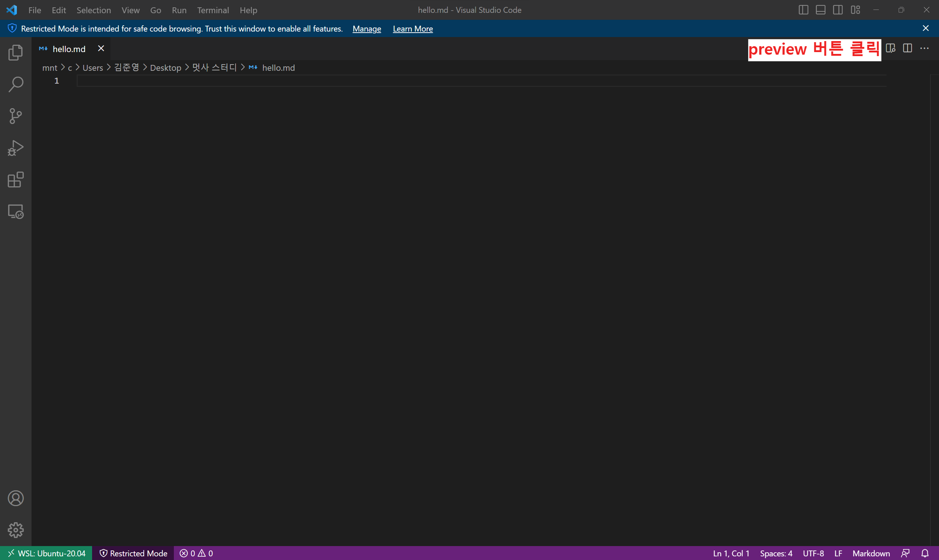Open the Manage gear settings icon
This screenshot has width=939, height=560.
tap(15, 530)
